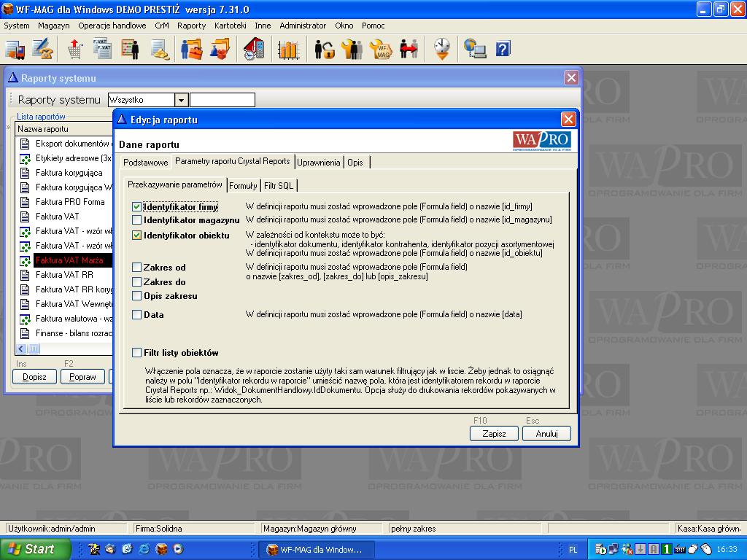The image size is (747, 560).
Task: Switch to the Uprawnienia tab
Action: coord(319,163)
